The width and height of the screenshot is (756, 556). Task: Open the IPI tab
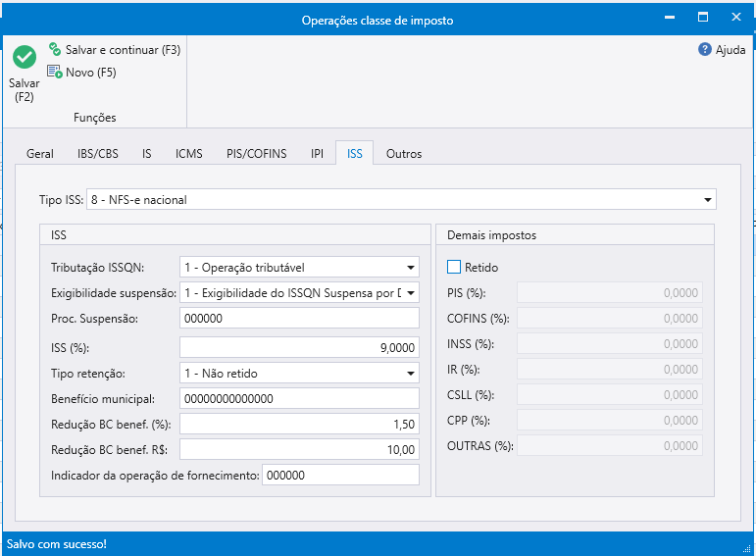coord(317,154)
